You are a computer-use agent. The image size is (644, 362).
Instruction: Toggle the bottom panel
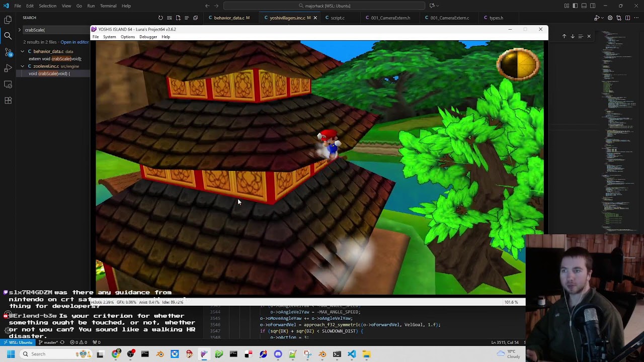point(584,6)
